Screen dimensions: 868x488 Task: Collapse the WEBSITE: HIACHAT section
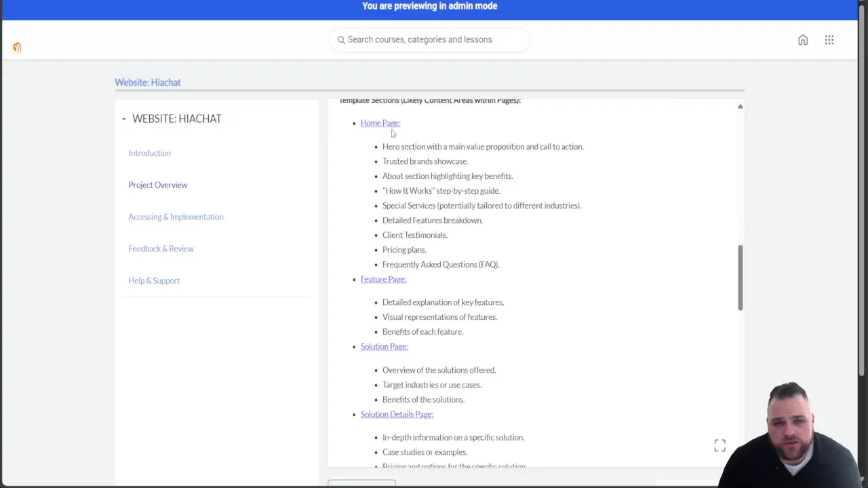coord(124,119)
